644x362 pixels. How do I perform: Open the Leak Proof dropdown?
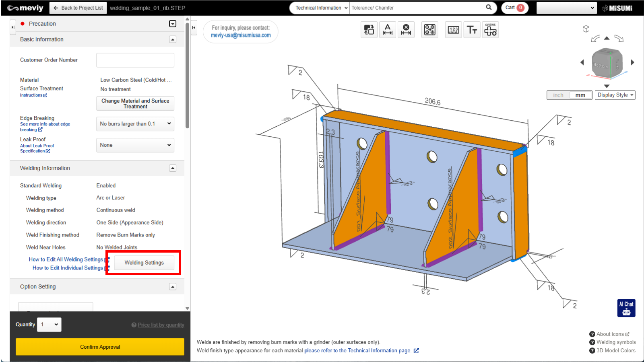pyautogui.click(x=135, y=145)
